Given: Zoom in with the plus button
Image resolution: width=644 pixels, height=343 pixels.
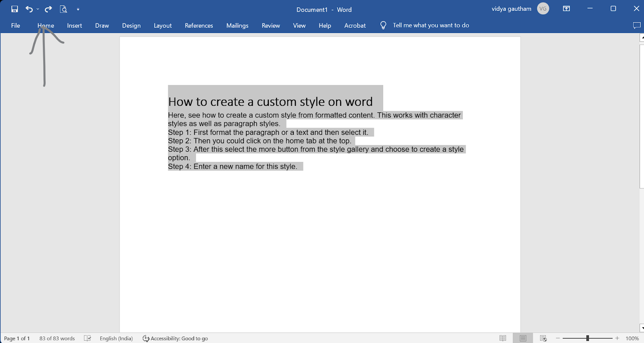Looking at the screenshot, I should [x=617, y=338].
